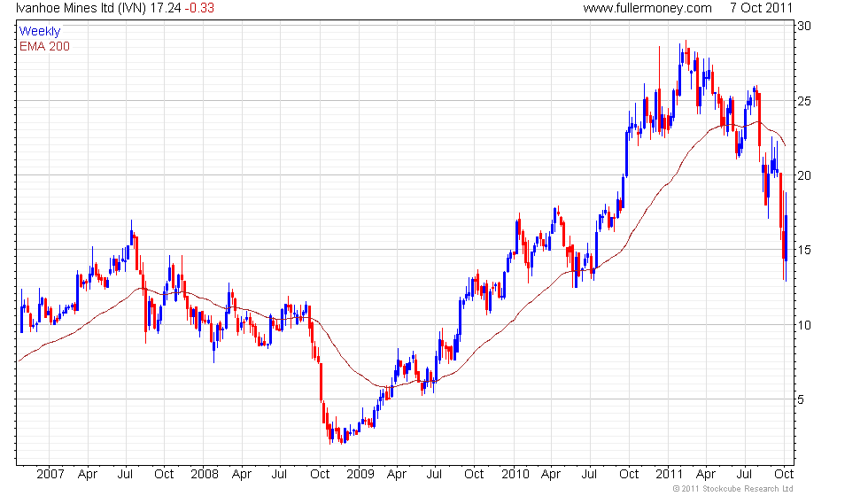Select the 2007 year label on time axis
This screenshot has height=496, width=868.
[50, 474]
